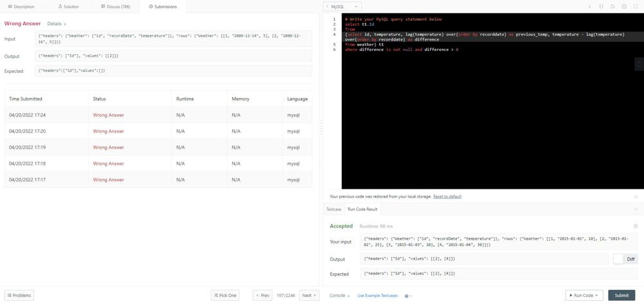Submit the solution

point(621,295)
